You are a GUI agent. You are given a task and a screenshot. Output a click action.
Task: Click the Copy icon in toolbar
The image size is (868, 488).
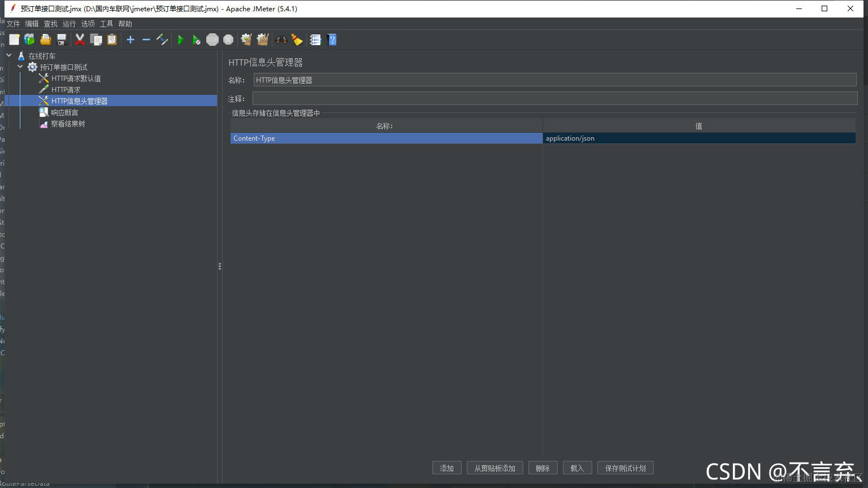(96, 40)
